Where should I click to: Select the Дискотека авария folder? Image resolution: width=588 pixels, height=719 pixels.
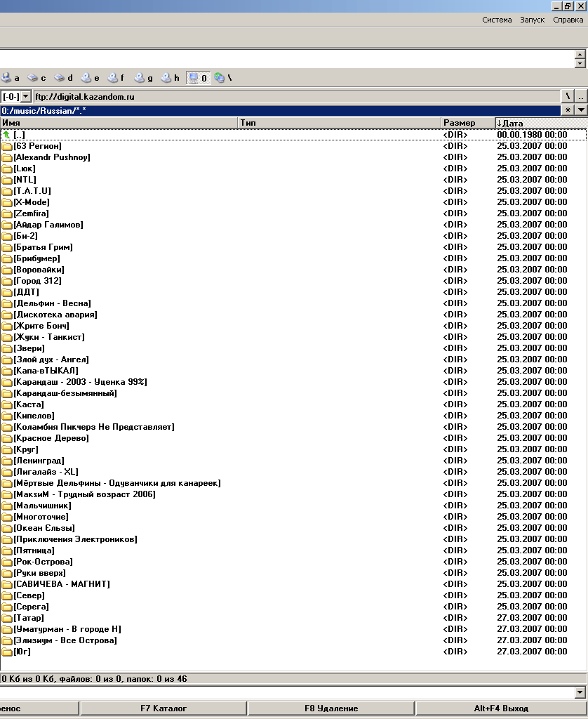(293, 315)
